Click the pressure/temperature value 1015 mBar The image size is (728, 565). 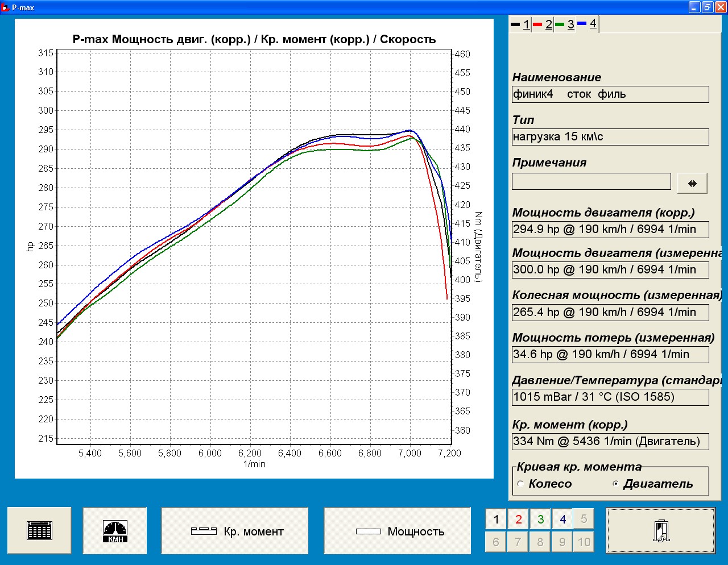[x=610, y=397]
